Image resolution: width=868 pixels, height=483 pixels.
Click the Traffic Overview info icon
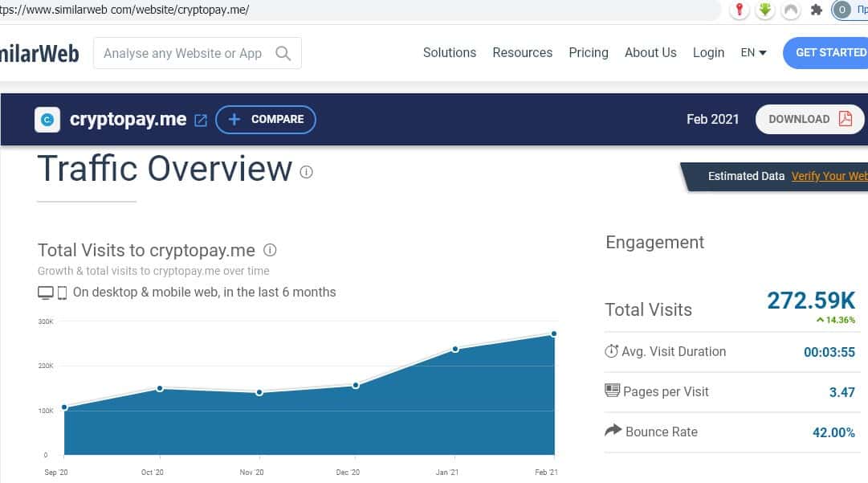[x=307, y=171]
